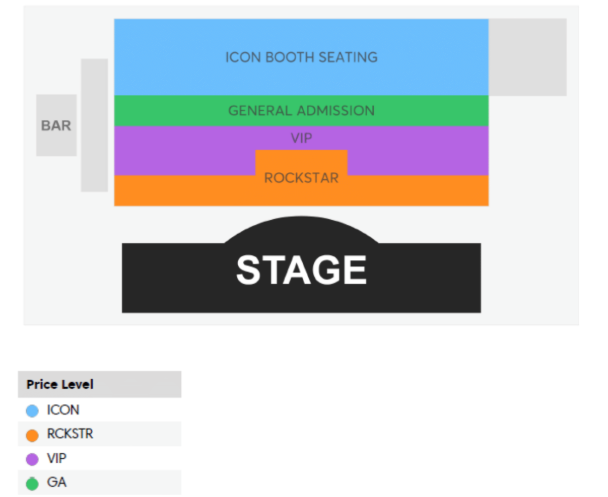608x497 pixels.
Task: Click the purple VIP legend dot
Action: (x=32, y=458)
